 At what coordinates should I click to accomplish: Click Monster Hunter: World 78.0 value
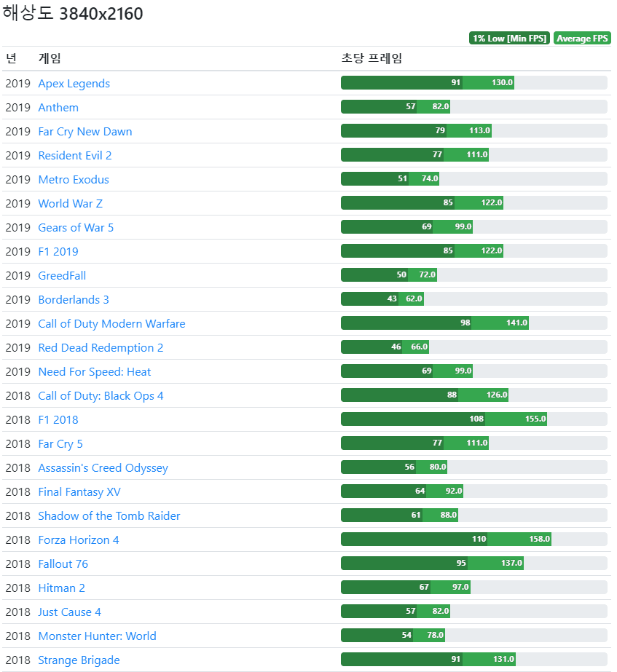[435, 635]
